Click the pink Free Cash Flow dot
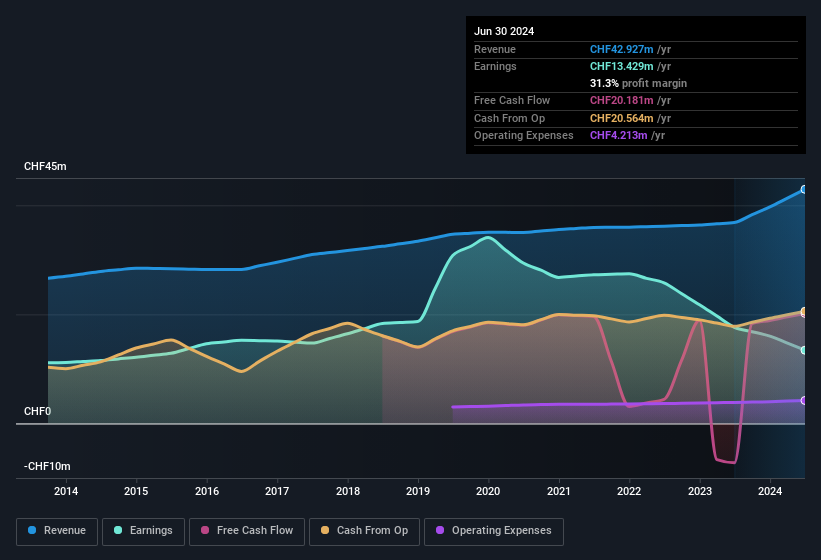 (x=206, y=531)
